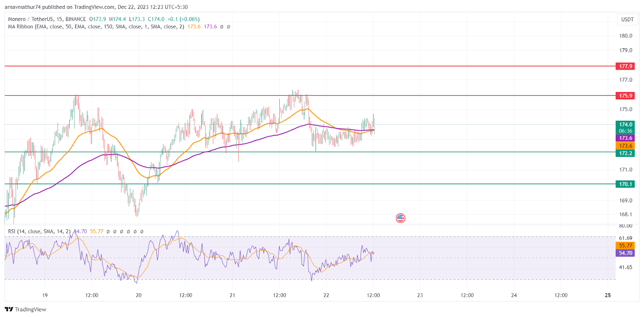Click the US flag economic event icon
644x317 pixels.
click(400, 218)
